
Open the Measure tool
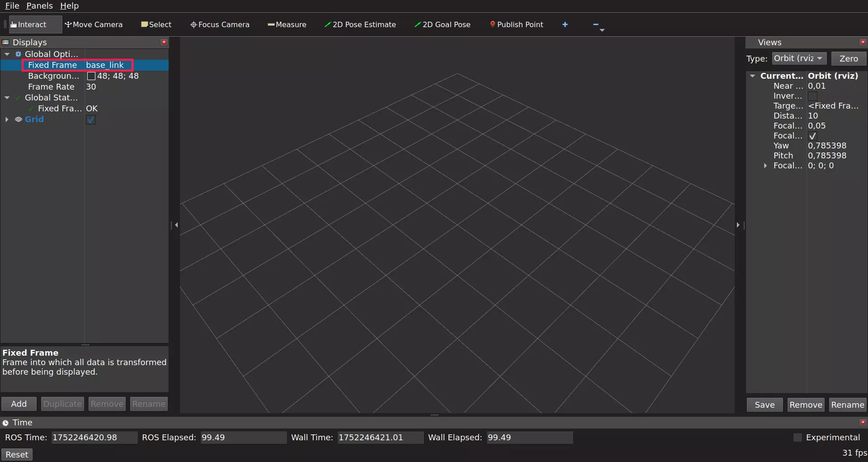point(287,24)
